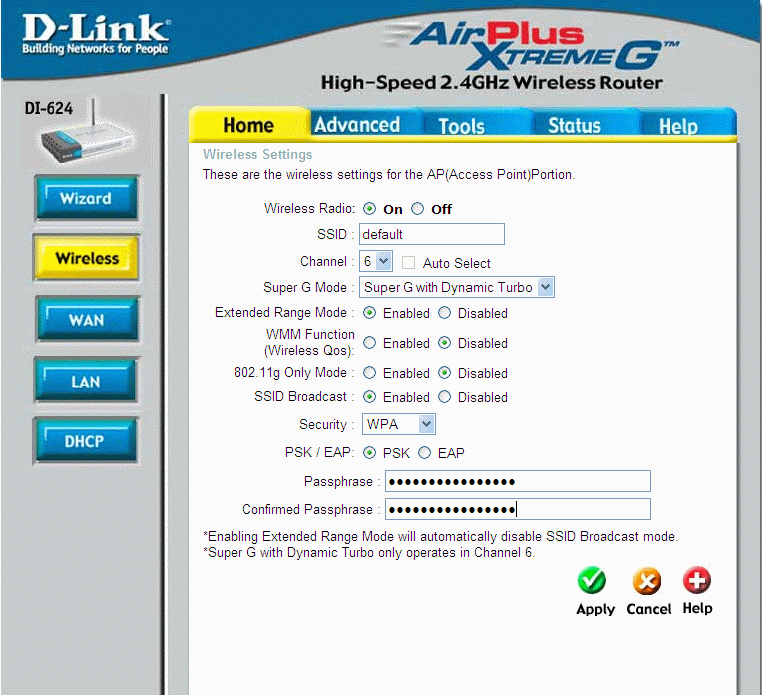Click the orange Cancel X icon

click(647, 581)
